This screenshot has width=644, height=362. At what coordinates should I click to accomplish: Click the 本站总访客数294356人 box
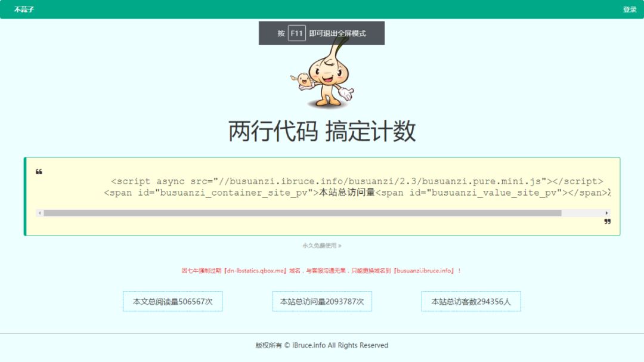(471, 302)
